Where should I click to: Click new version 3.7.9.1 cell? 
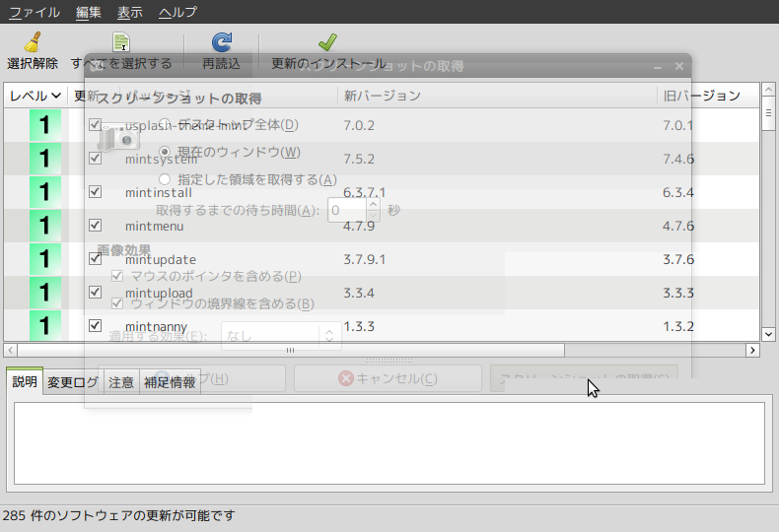(365, 259)
